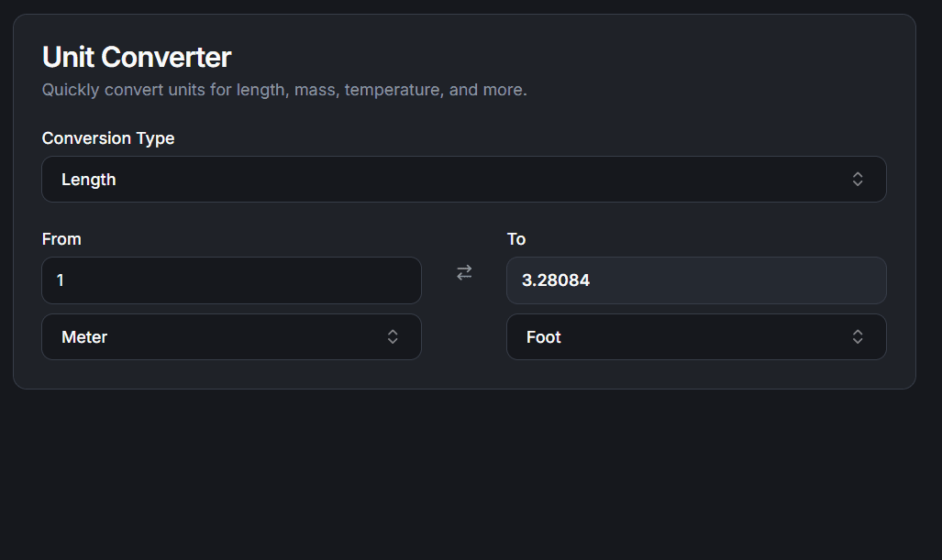Choose the "Meter" text in the From unit selector
The image size is (942, 560).
84,337
